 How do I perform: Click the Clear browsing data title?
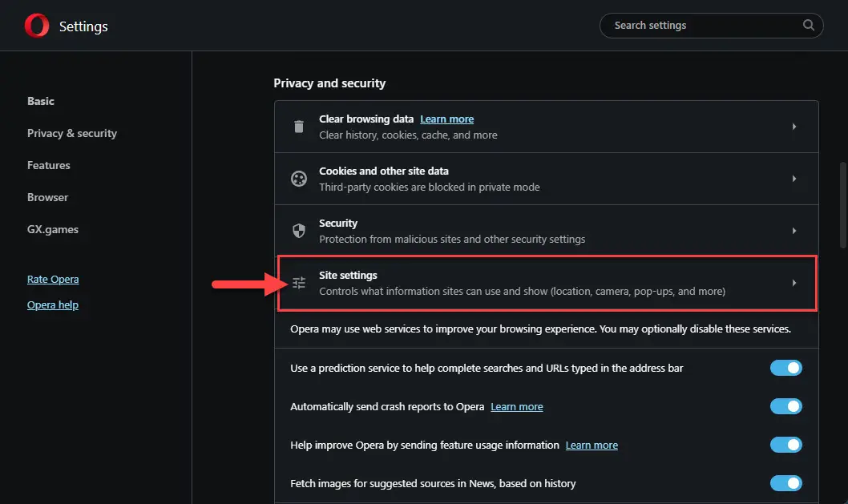(x=366, y=119)
